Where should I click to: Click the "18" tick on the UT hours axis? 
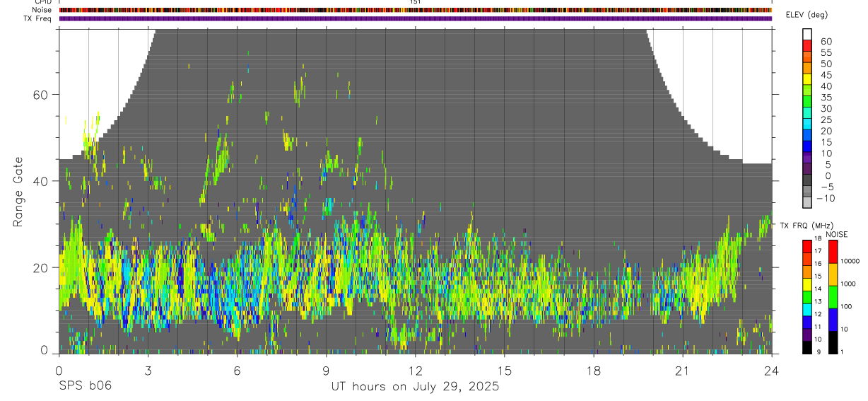(594, 371)
